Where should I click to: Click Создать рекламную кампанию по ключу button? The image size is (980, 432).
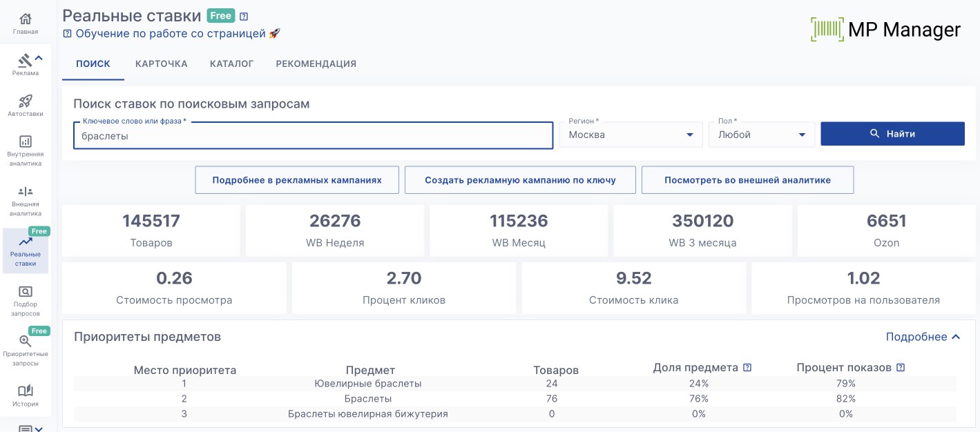(520, 180)
